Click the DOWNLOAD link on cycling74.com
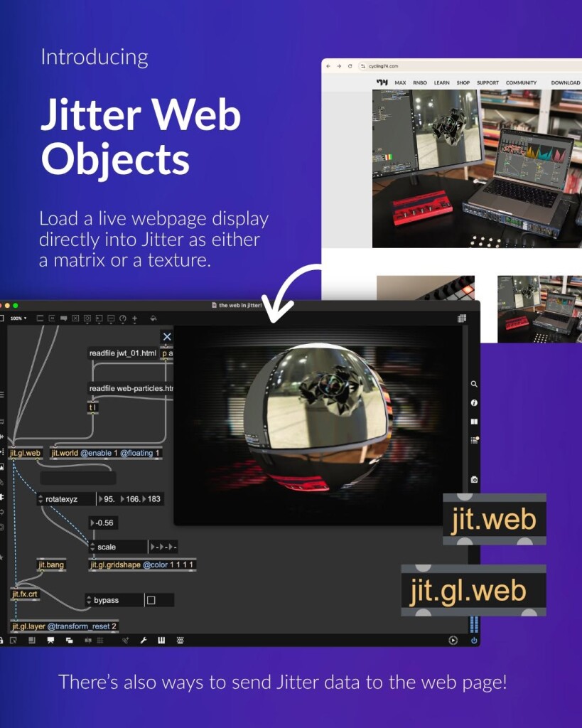 coord(565,82)
